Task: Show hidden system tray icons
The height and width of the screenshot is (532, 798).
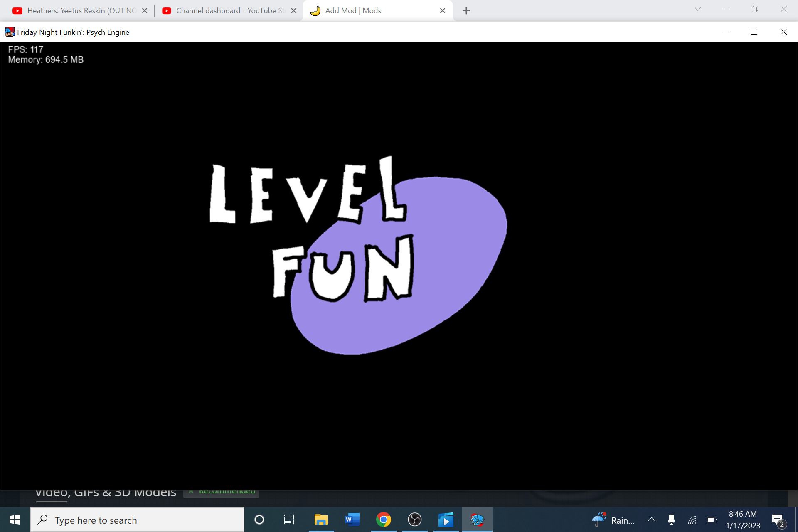Action: click(652, 520)
